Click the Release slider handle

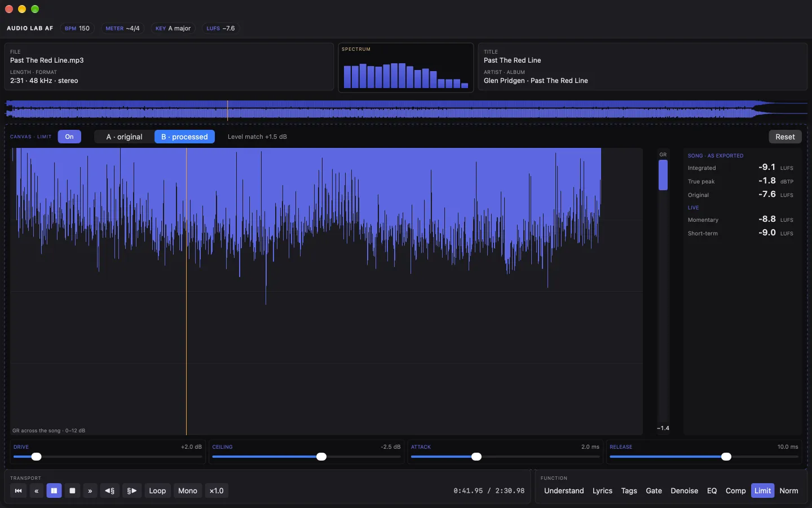tap(726, 457)
